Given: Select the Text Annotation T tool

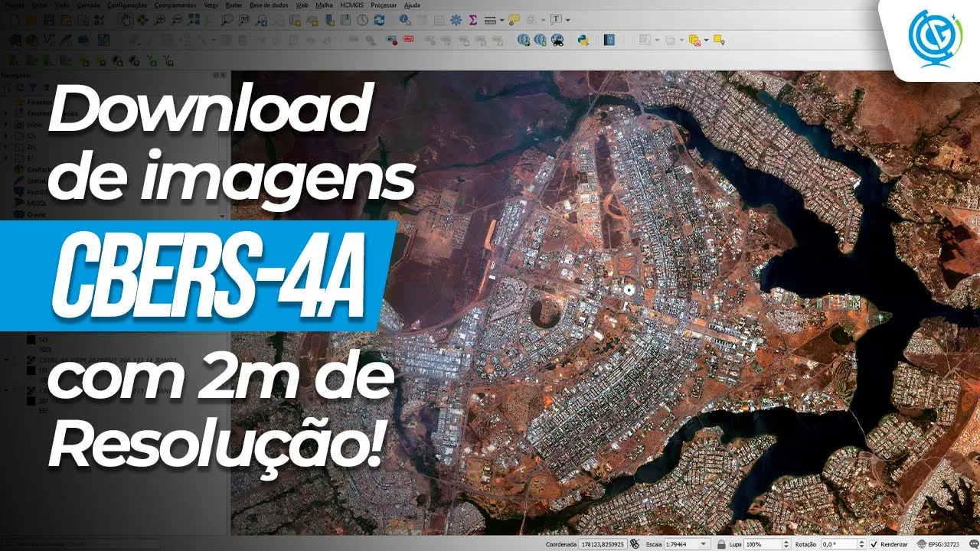Looking at the screenshot, I should click(556, 19).
